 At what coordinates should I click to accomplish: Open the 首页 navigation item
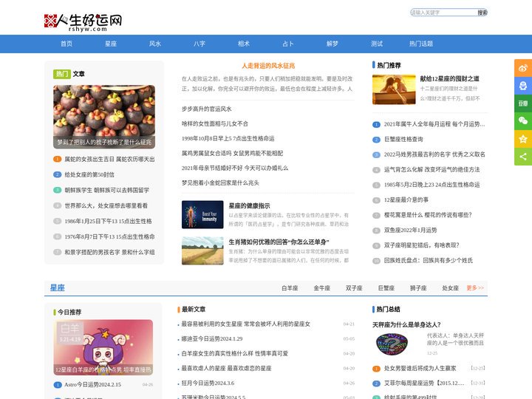click(x=66, y=44)
